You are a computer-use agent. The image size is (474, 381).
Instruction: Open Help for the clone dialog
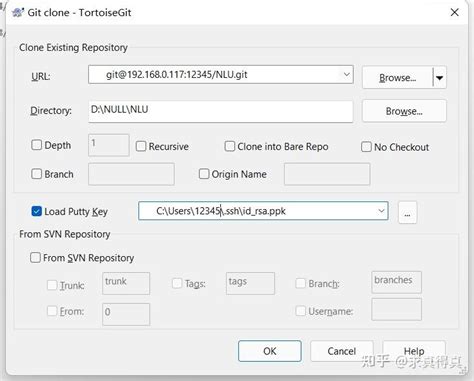point(414,351)
